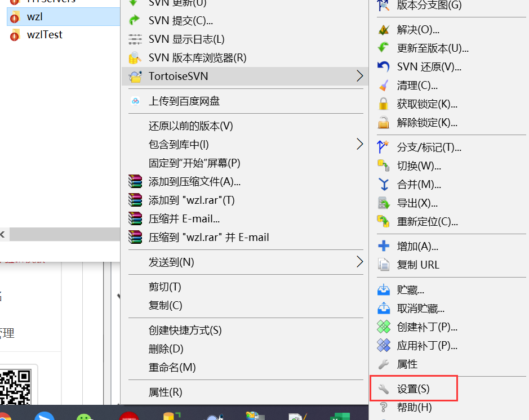Click the 贮藏 shelve icon
The height and width of the screenshot is (420, 529).
tap(384, 289)
